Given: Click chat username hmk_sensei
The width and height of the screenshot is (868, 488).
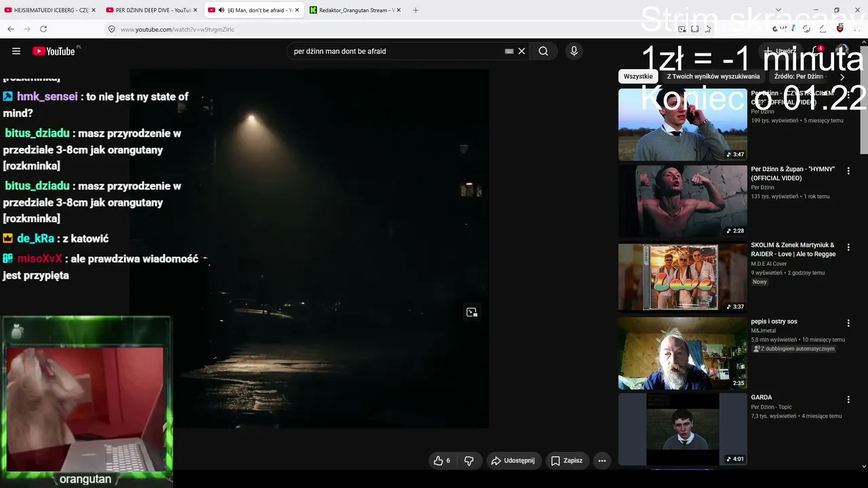Looking at the screenshot, I should [x=47, y=97].
